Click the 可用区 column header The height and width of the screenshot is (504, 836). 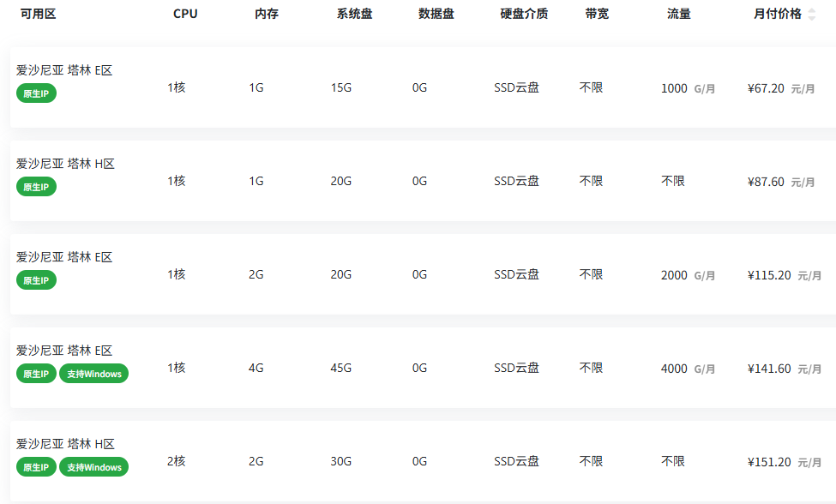point(38,14)
